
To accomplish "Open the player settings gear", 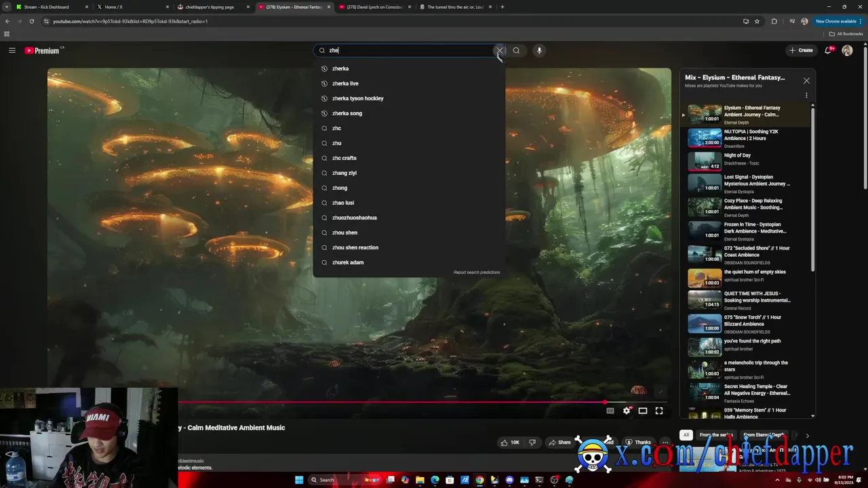I will (627, 411).
